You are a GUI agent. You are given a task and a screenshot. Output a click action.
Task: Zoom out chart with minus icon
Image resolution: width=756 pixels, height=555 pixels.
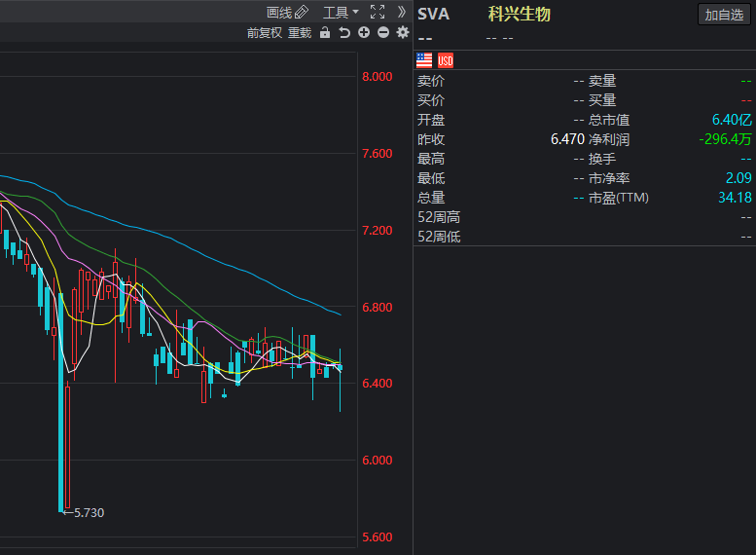point(383,32)
